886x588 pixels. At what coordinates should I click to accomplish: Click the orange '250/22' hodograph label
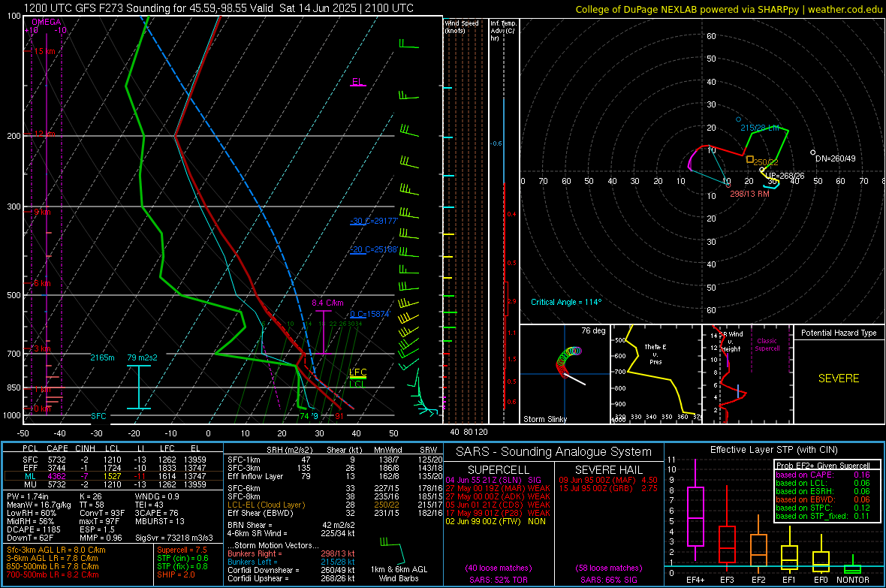point(766,162)
